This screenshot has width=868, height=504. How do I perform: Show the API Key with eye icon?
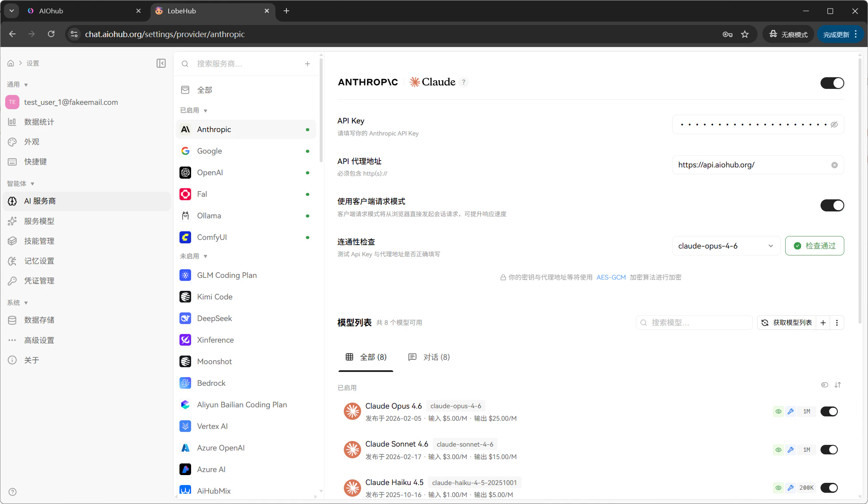pos(834,125)
